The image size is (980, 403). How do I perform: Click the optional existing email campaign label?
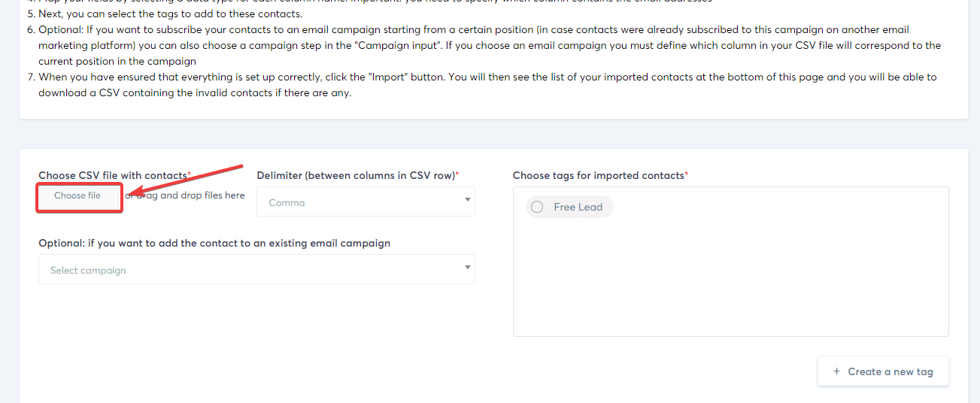click(214, 243)
